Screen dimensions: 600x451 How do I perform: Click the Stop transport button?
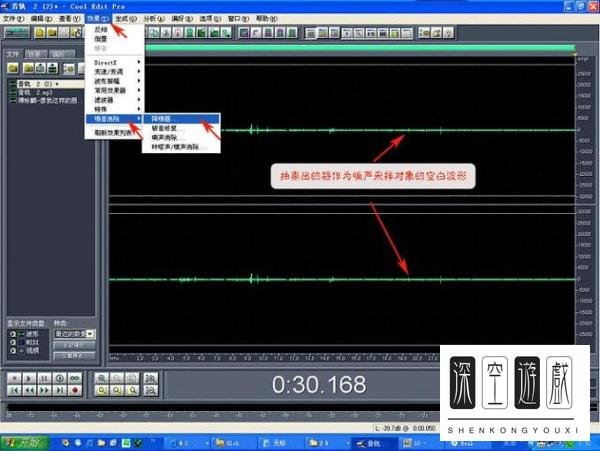pos(14,378)
